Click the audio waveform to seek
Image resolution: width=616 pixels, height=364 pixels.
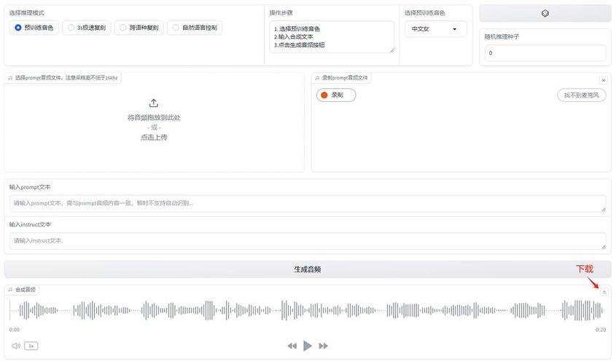(x=307, y=311)
